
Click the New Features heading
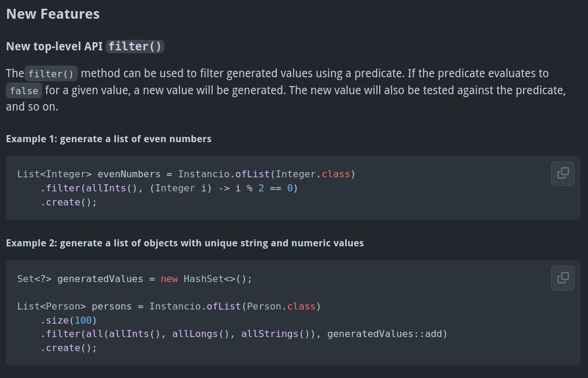(53, 14)
